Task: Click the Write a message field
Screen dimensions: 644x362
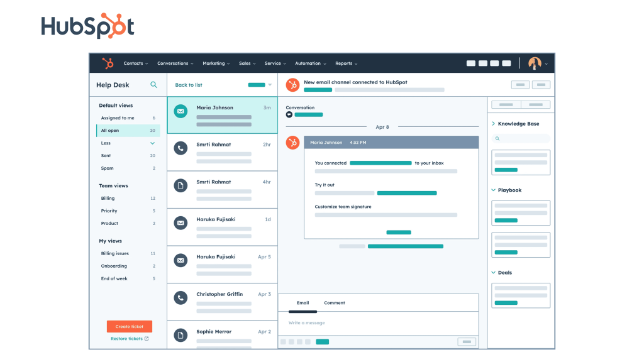Action: click(x=377, y=323)
